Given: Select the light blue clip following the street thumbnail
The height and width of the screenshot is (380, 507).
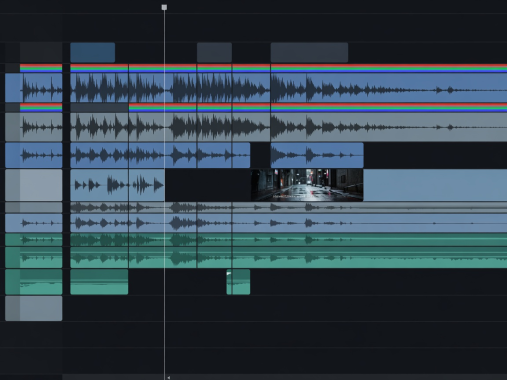Looking at the screenshot, I should pos(435,185).
